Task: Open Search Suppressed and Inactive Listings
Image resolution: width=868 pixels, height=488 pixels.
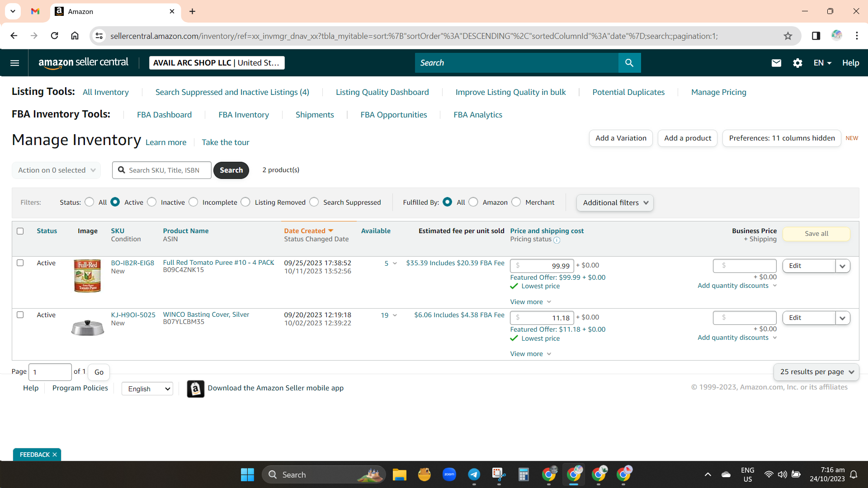Action: (x=232, y=92)
